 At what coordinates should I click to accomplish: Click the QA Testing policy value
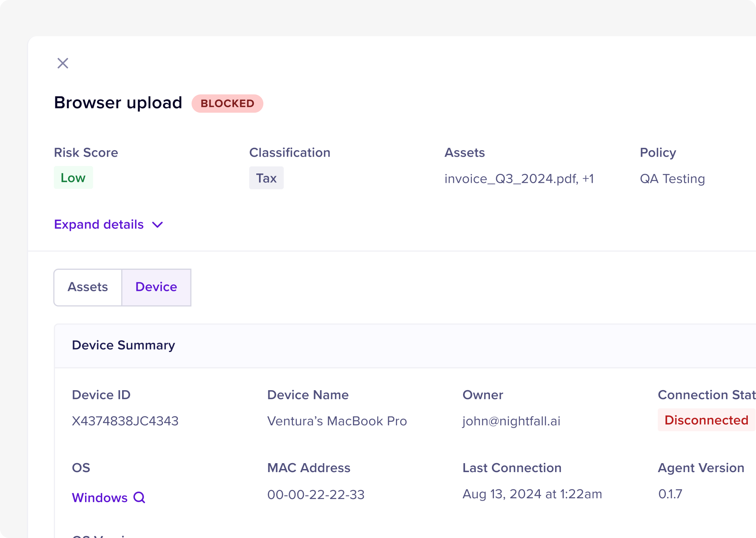point(672,179)
